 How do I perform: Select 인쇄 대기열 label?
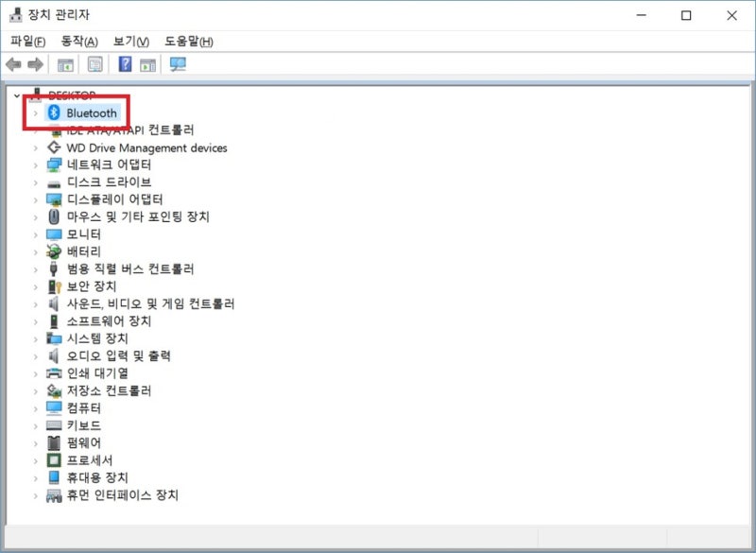pos(97,373)
